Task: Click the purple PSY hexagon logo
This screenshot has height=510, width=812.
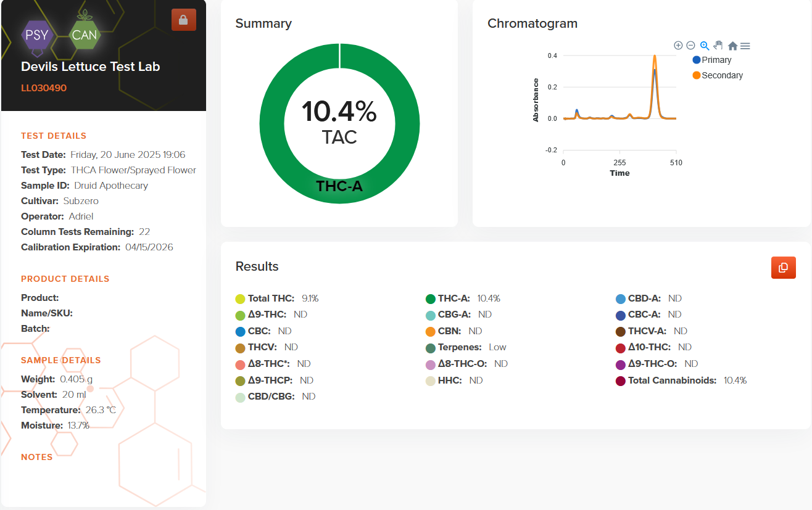Action: [36, 35]
